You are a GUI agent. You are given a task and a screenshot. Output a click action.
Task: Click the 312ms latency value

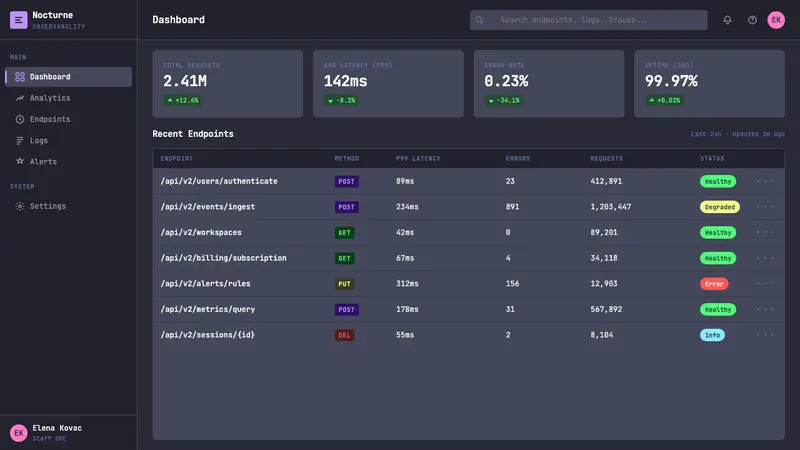point(407,284)
